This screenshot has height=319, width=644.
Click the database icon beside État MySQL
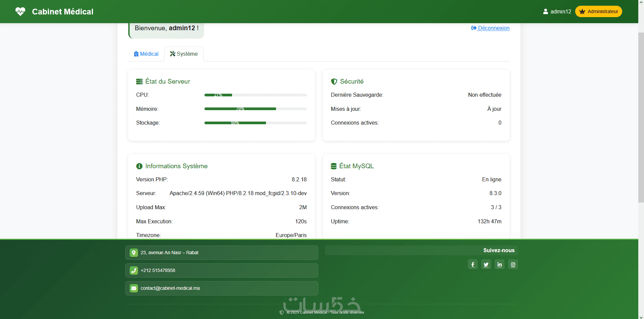coord(334,166)
